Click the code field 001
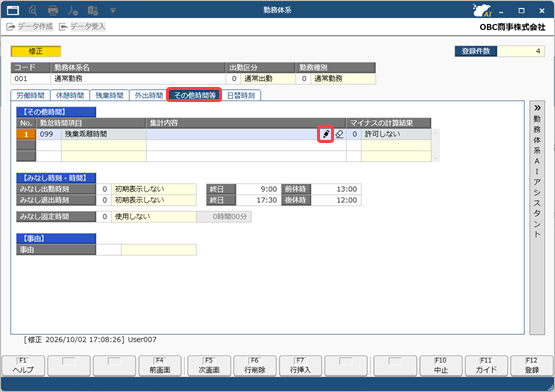 click(30, 79)
